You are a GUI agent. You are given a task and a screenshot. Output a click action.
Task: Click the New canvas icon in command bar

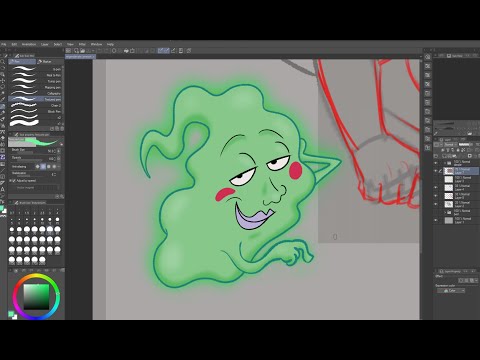76,51
